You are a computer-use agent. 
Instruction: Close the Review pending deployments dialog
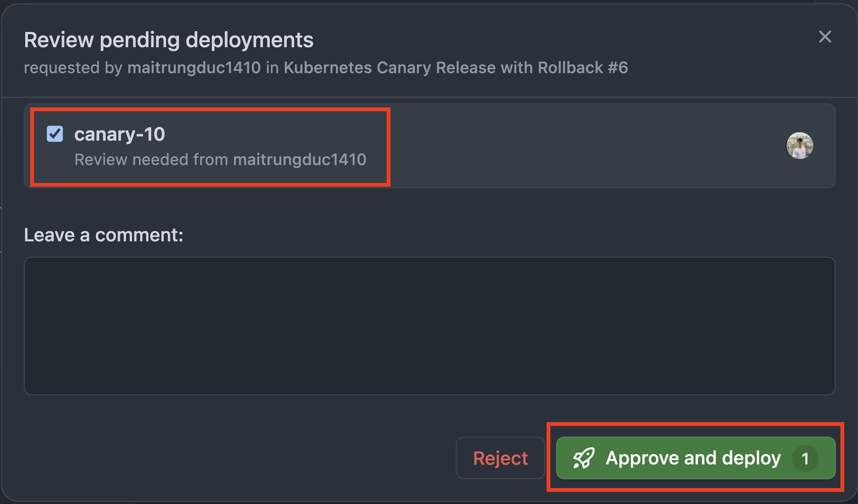pos(825,37)
